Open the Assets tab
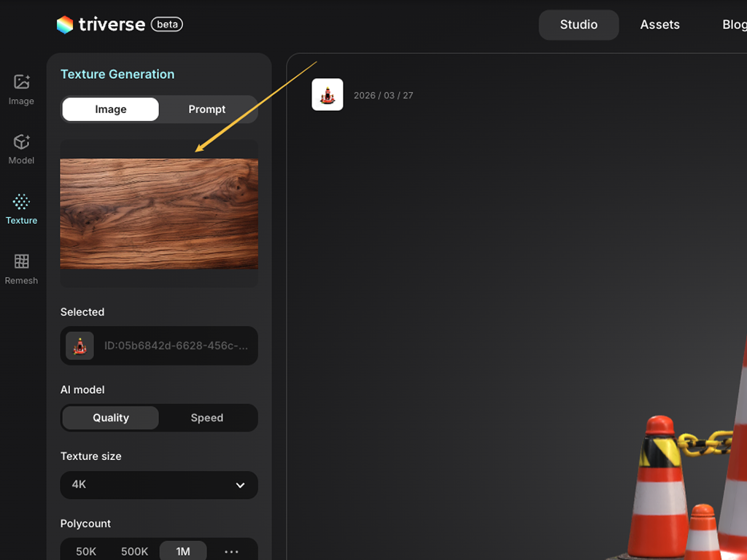This screenshot has width=747, height=560. (659, 25)
